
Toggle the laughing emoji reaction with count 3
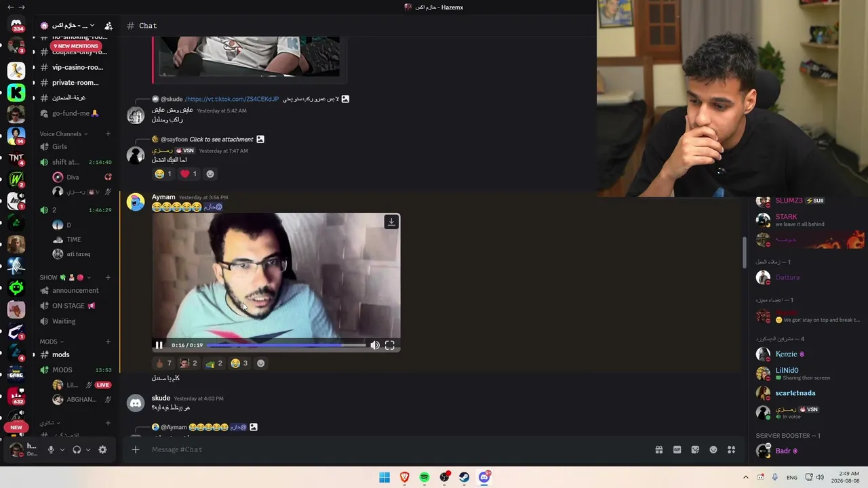point(239,363)
